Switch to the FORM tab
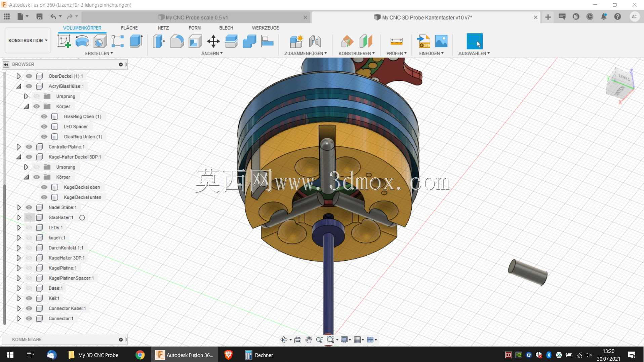The width and height of the screenshot is (644, 362). 195,28
